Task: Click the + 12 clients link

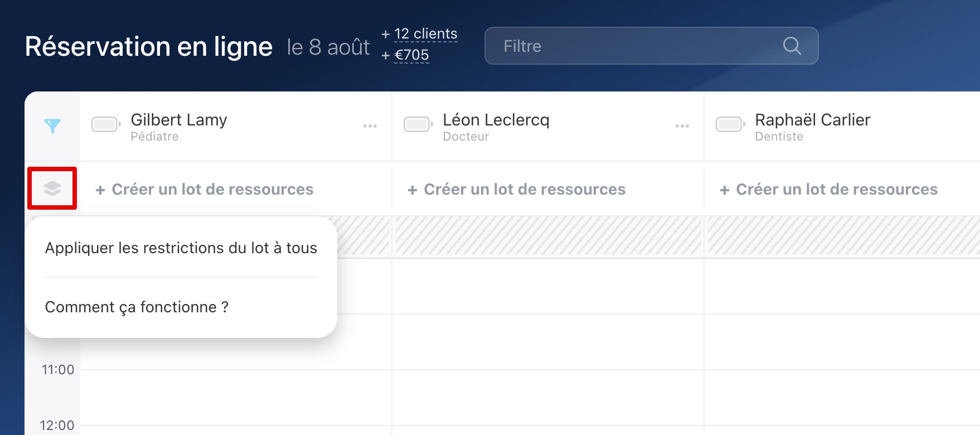Action: coord(425,34)
